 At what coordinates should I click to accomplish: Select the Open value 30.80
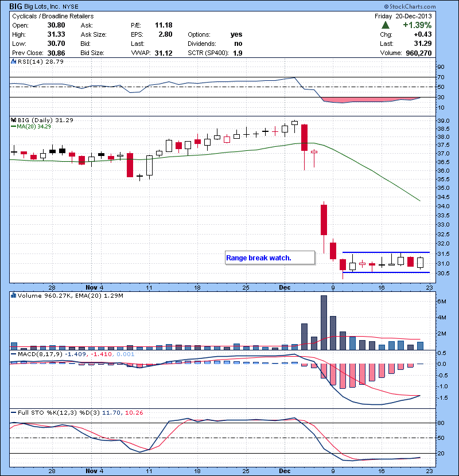pos(56,25)
